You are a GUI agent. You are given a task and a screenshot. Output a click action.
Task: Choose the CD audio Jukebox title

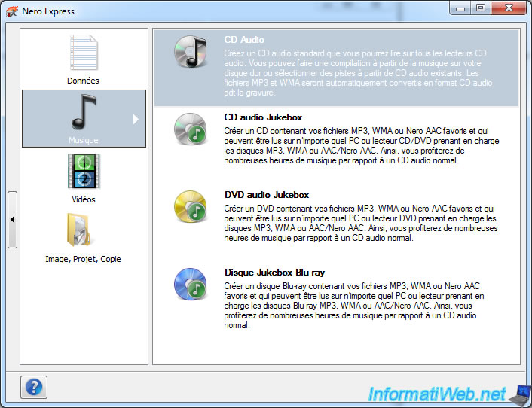pyautogui.click(x=263, y=117)
